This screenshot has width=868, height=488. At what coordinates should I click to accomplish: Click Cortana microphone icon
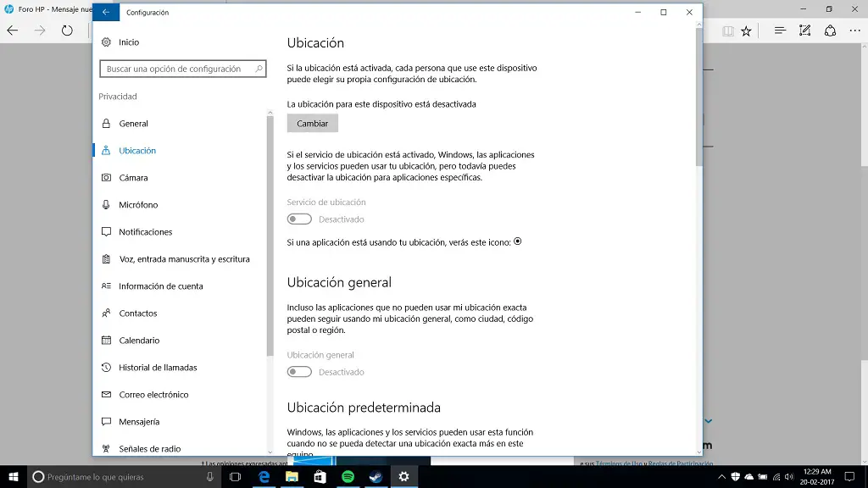(210, 476)
